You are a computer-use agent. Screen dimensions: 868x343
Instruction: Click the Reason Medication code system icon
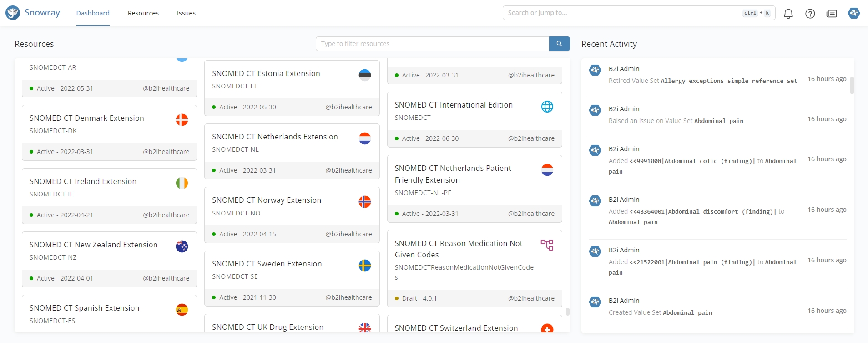coord(547,245)
